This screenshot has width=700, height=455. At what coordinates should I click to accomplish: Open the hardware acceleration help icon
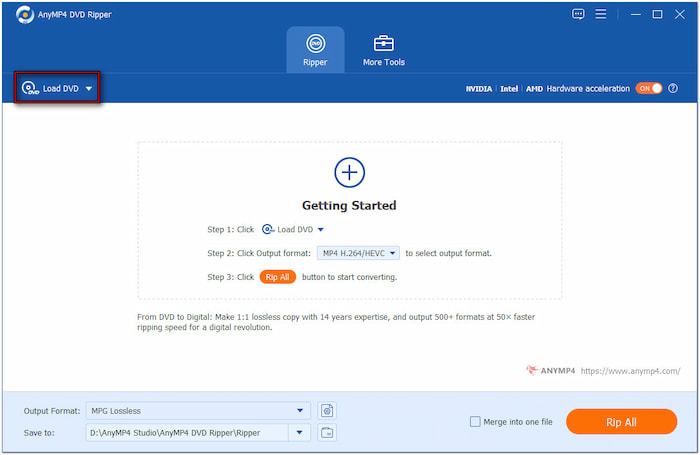(673, 88)
